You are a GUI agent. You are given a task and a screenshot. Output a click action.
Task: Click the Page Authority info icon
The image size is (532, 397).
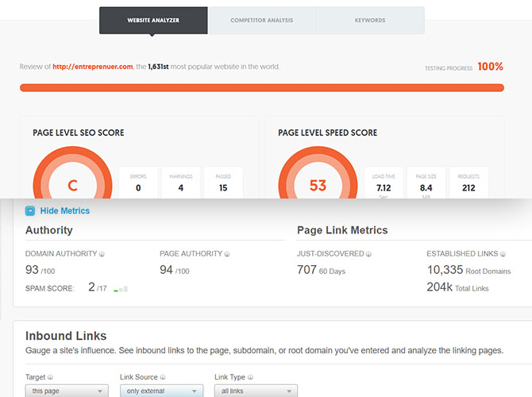[227, 254]
